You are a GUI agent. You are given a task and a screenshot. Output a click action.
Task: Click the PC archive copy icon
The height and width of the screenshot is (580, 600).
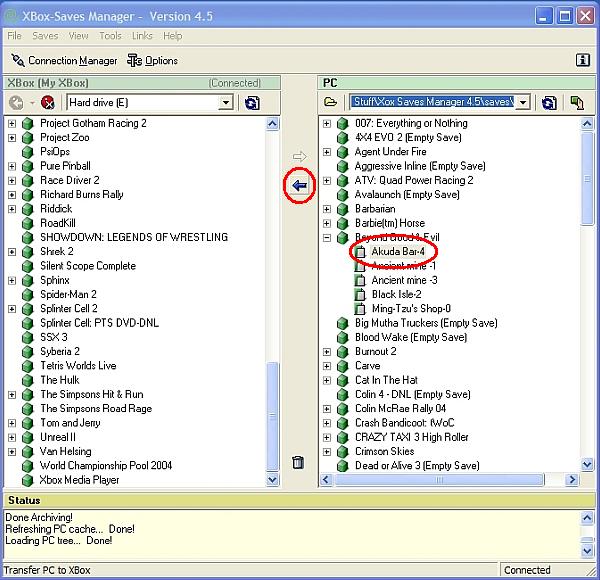coord(577,103)
